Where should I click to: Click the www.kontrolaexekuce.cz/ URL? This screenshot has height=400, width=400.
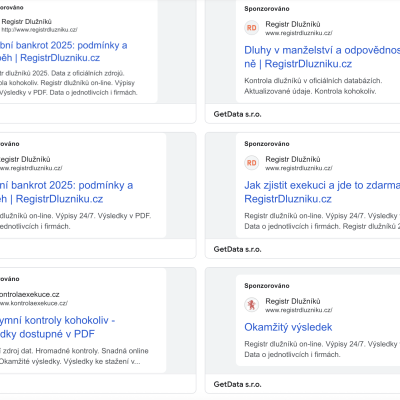click(x=34, y=303)
